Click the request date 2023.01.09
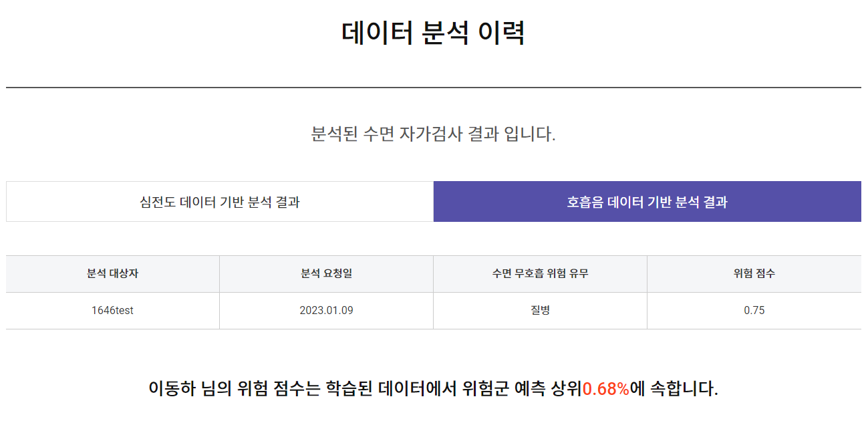The width and height of the screenshot is (868, 421). click(x=325, y=311)
